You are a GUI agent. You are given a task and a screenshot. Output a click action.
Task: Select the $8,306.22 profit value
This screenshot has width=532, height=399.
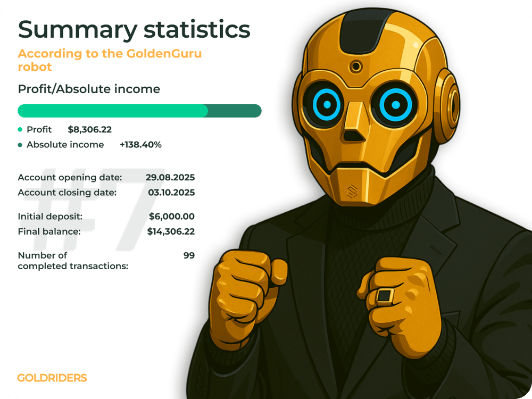[x=90, y=129]
